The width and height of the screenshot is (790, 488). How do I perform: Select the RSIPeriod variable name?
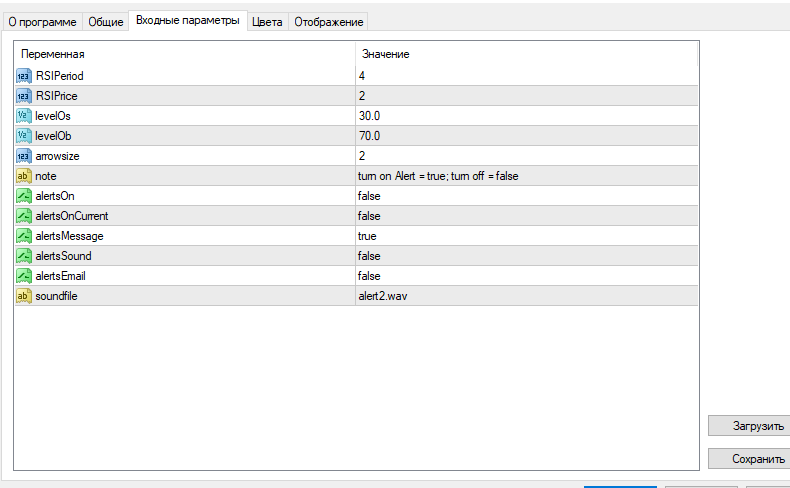pos(59,76)
